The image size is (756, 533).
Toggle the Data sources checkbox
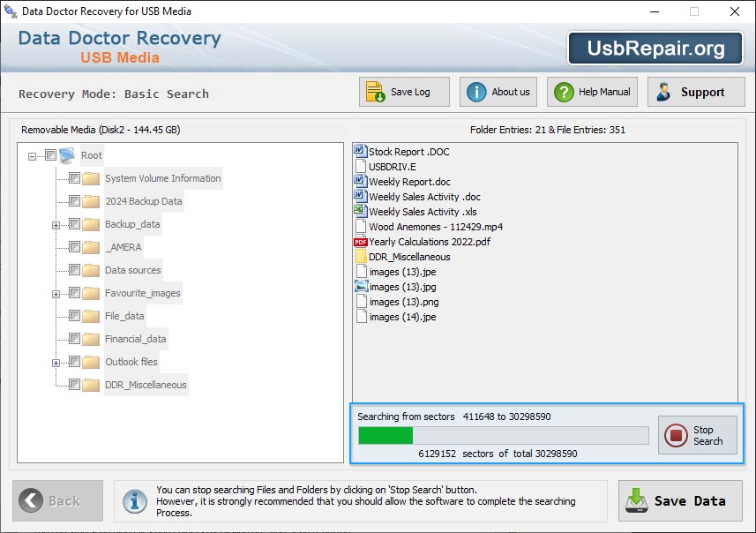[74, 270]
